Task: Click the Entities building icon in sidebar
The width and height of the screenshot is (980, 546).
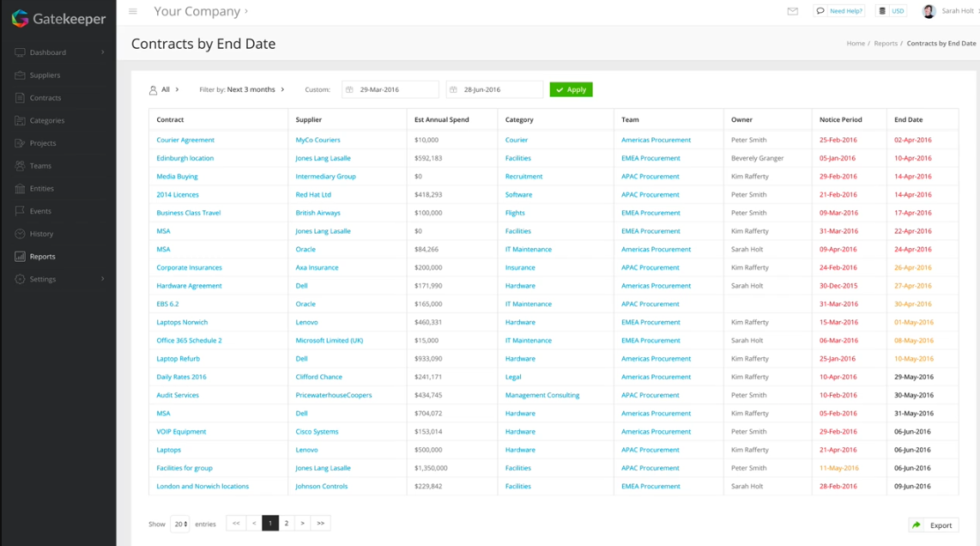Action: (x=20, y=188)
